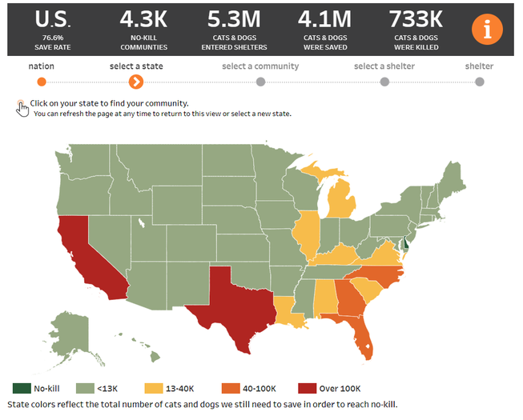Image resolution: width=523 pixels, height=420 pixels.
Task: Click the 'select a community' step label
Action: pos(260,66)
